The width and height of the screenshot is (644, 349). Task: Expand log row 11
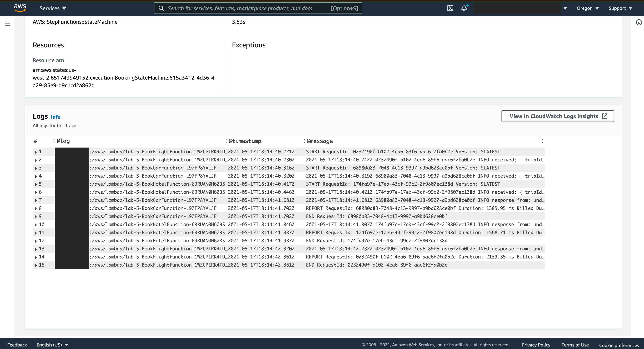[x=36, y=233]
